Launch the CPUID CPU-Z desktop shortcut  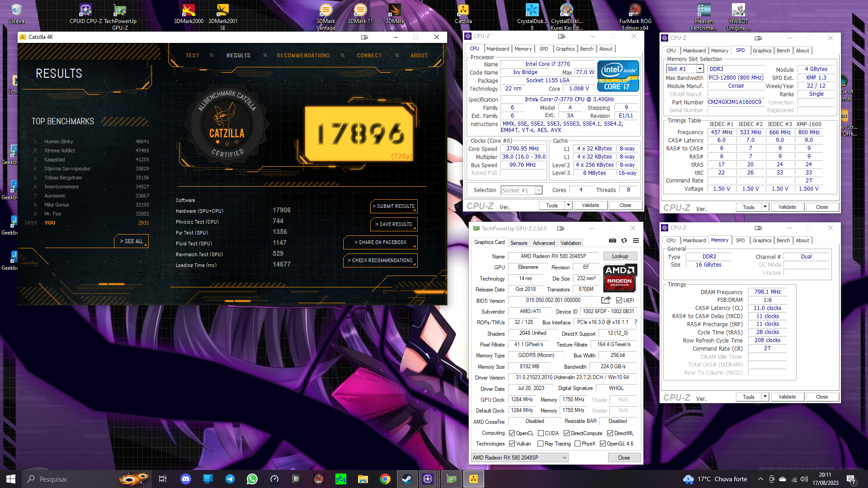pyautogui.click(x=86, y=14)
